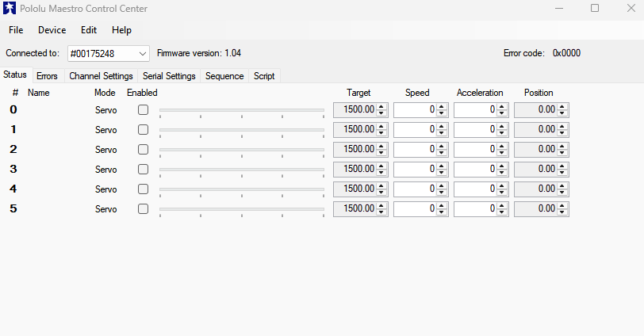This screenshot has height=336, width=644.
Task: Click channel 4 Target spinner arrows
Action: coord(381,189)
